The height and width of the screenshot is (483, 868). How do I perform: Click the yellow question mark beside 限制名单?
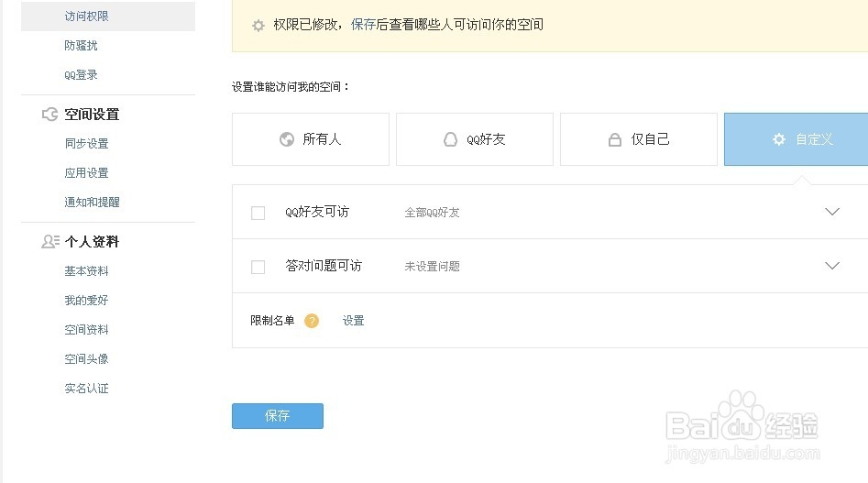tap(312, 321)
